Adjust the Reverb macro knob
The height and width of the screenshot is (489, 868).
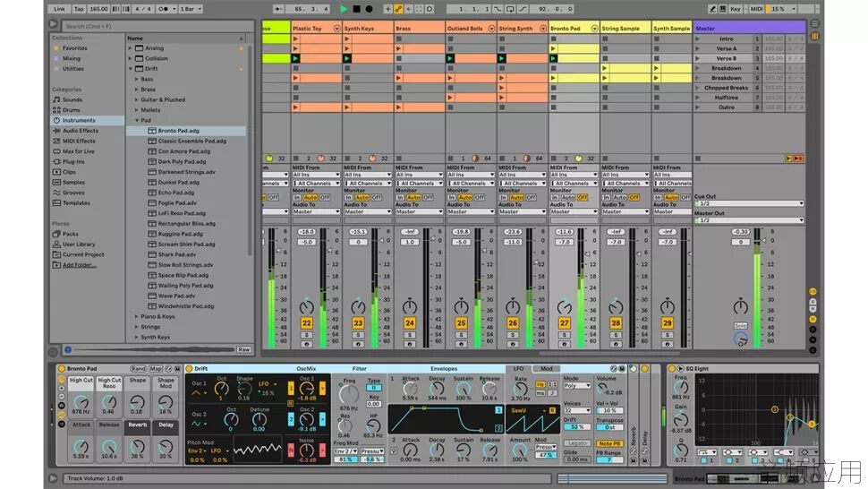coord(137,446)
